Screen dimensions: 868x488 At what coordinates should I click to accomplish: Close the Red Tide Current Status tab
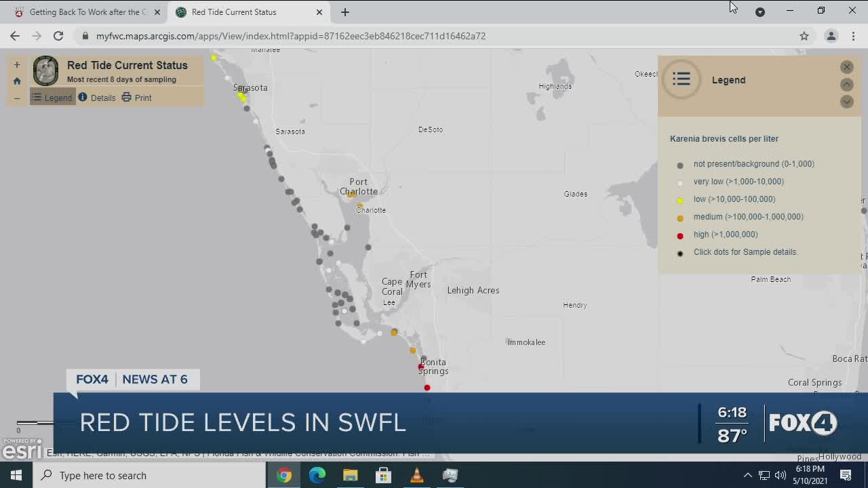319,12
